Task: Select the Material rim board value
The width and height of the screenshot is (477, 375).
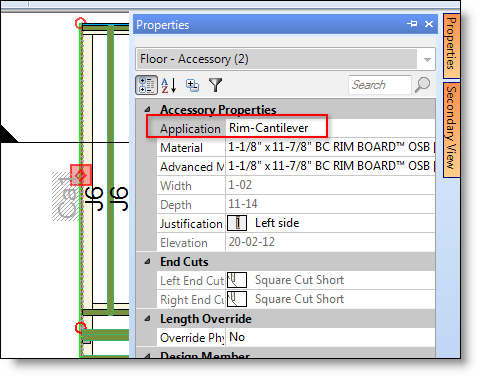Action: [330, 147]
